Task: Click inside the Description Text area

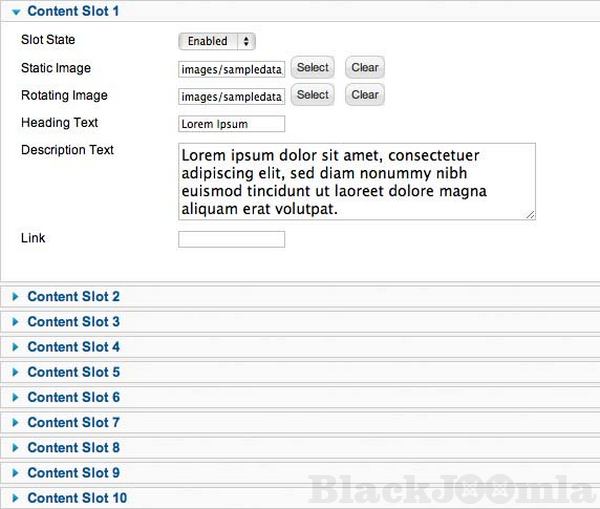Action: point(356,181)
